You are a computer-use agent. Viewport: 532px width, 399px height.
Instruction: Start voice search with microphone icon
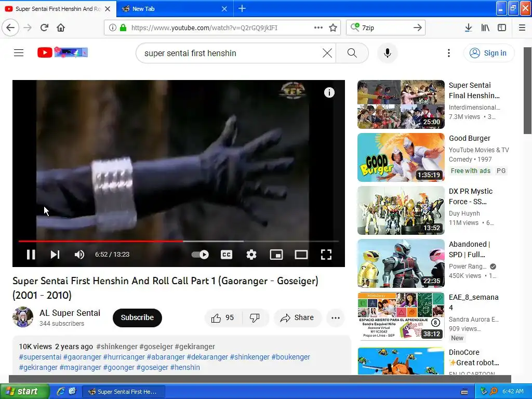388,53
